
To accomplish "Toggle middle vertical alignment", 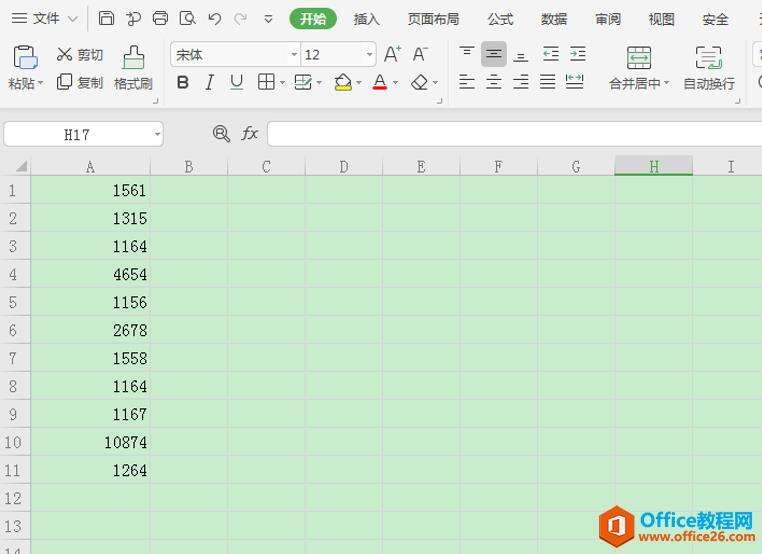I will [x=494, y=53].
